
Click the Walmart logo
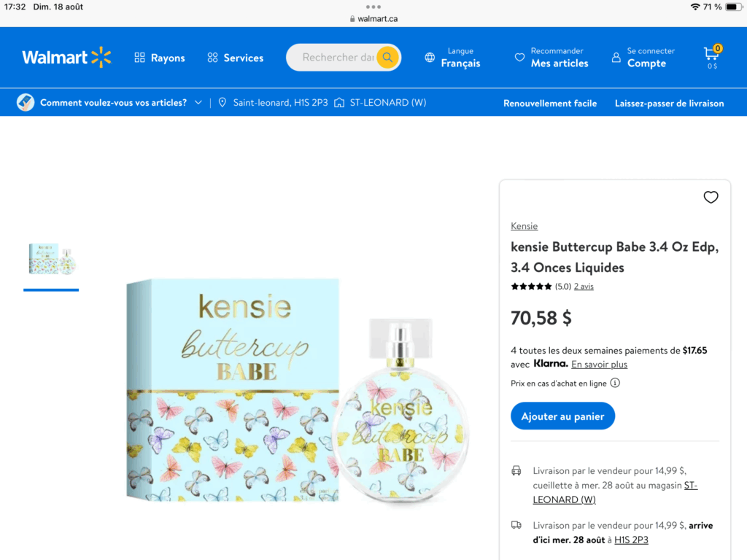tap(66, 58)
